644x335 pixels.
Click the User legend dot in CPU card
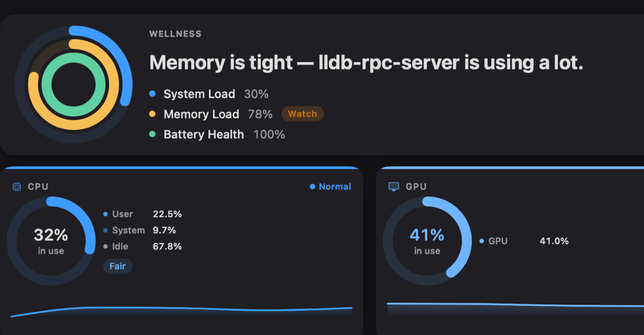tap(106, 214)
